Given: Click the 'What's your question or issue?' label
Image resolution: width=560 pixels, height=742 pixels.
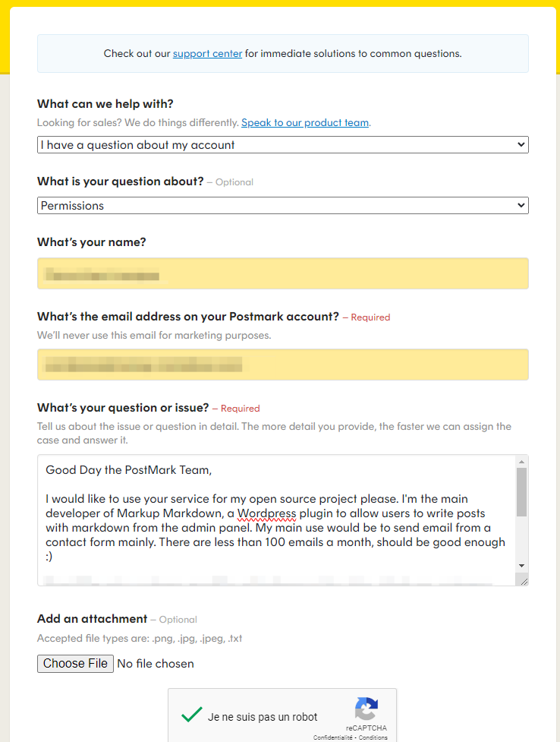Looking at the screenshot, I should point(122,408).
